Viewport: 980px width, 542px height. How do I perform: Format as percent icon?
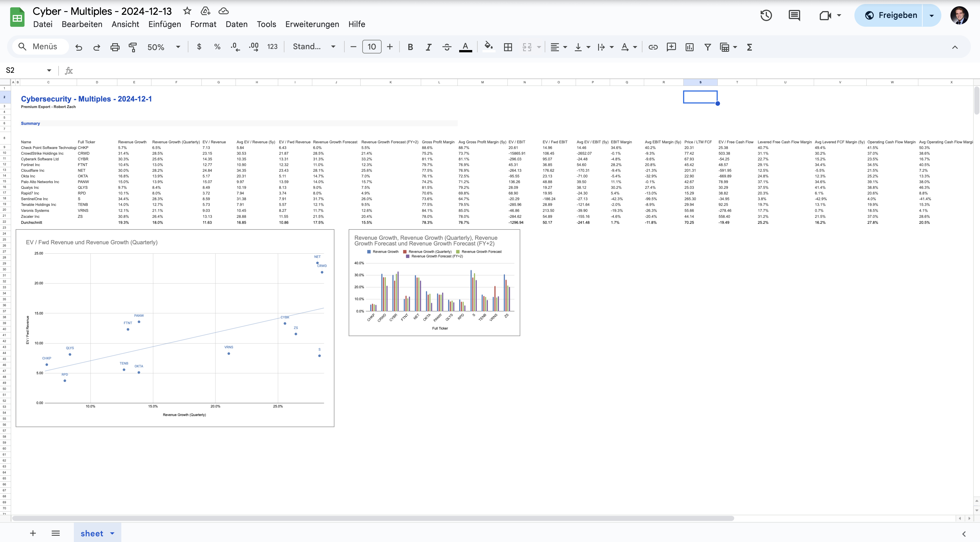(x=217, y=47)
